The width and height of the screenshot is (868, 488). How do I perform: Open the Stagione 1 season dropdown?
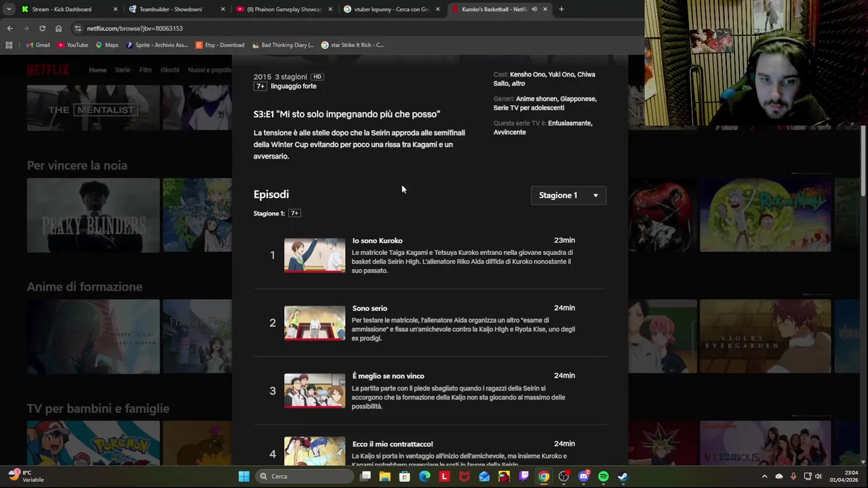tap(568, 195)
